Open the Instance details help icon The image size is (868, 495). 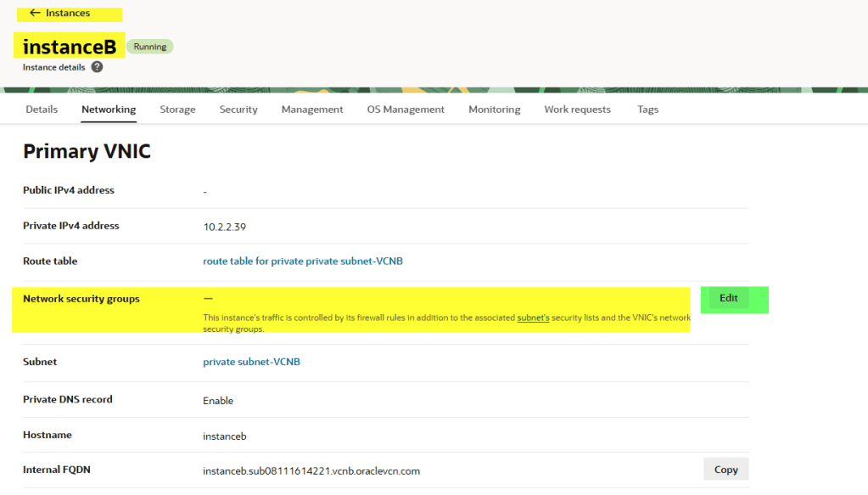pyautogui.click(x=97, y=67)
